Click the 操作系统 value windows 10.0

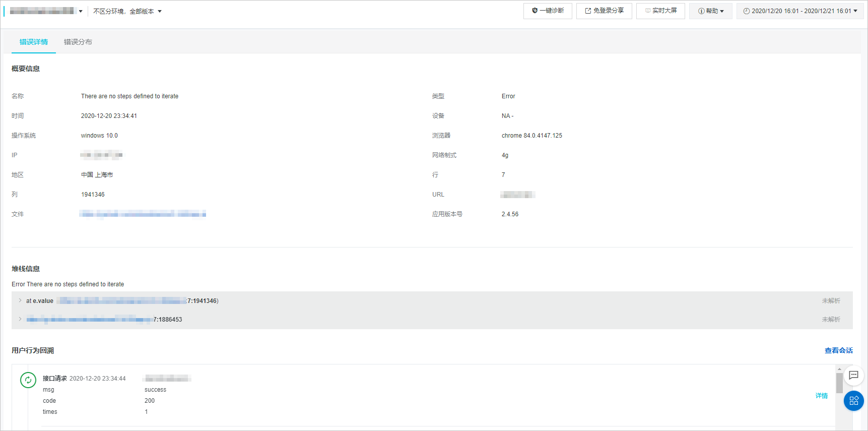click(99, 136)
